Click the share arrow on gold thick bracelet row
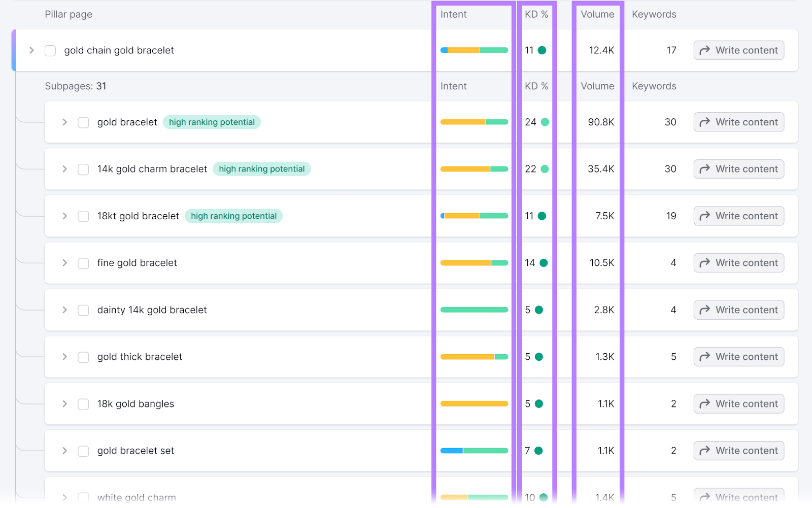This screenshot has height=508, width=812. click(x=705, y=357)
